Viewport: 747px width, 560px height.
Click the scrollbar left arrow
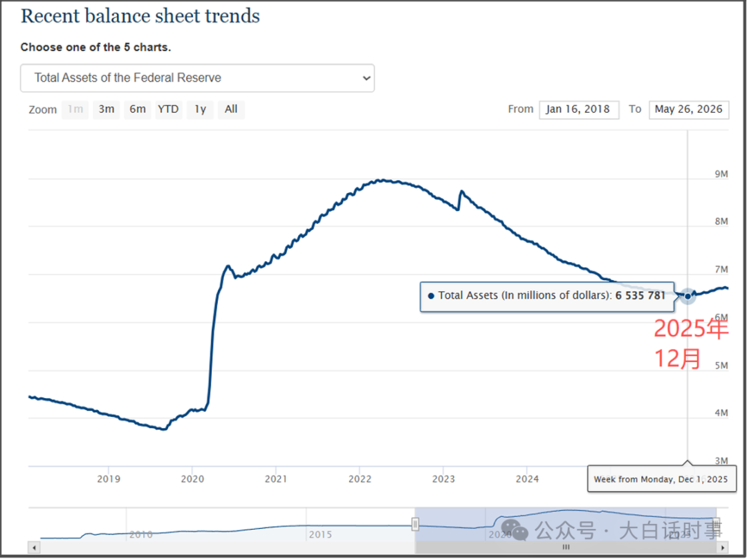coord(35,548)
